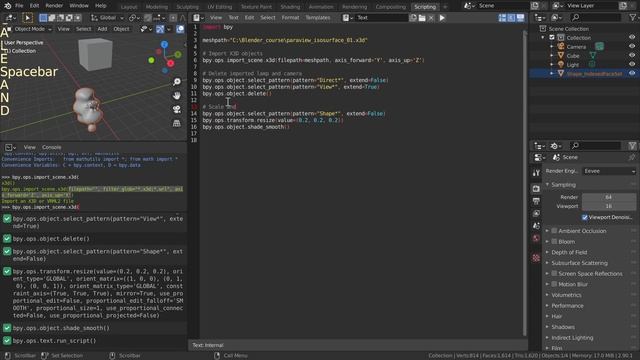640x360 pixels.
Task: Toggle the viewport gizmo display button
Action: click(x=160, y=29)
